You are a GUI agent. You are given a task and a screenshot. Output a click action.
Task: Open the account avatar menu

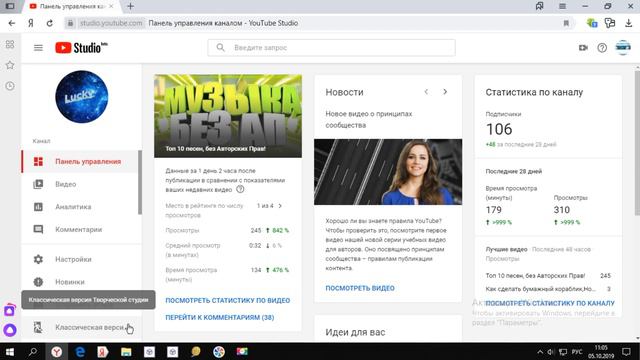point(623,47)
